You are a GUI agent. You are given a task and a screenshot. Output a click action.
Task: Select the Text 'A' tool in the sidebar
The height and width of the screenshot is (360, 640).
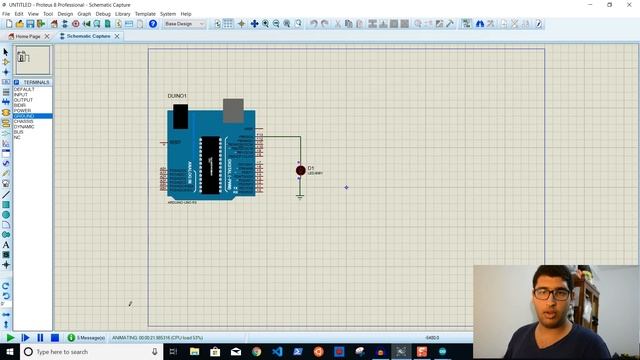click(x=6, y=245)
